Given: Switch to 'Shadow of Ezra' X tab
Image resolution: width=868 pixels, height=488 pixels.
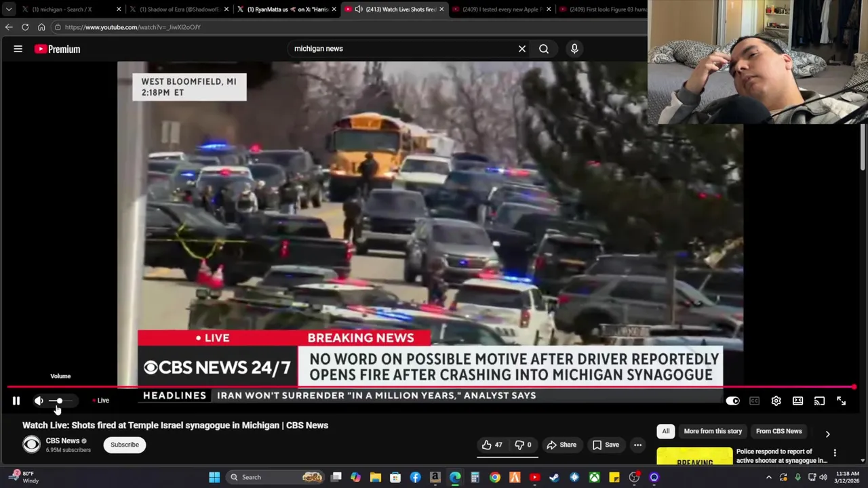Looking at the screenshot, I should (x=179, y=9).
